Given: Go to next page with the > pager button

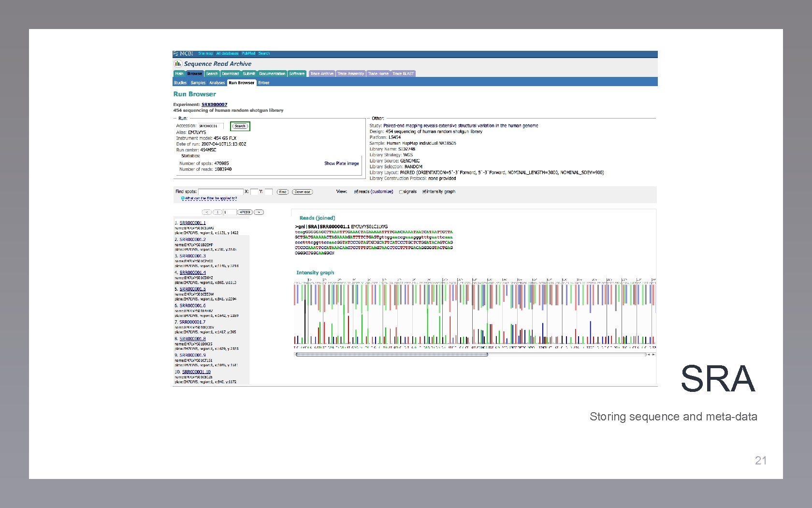Looking at the screenshot, I should (x=259, y=212).
